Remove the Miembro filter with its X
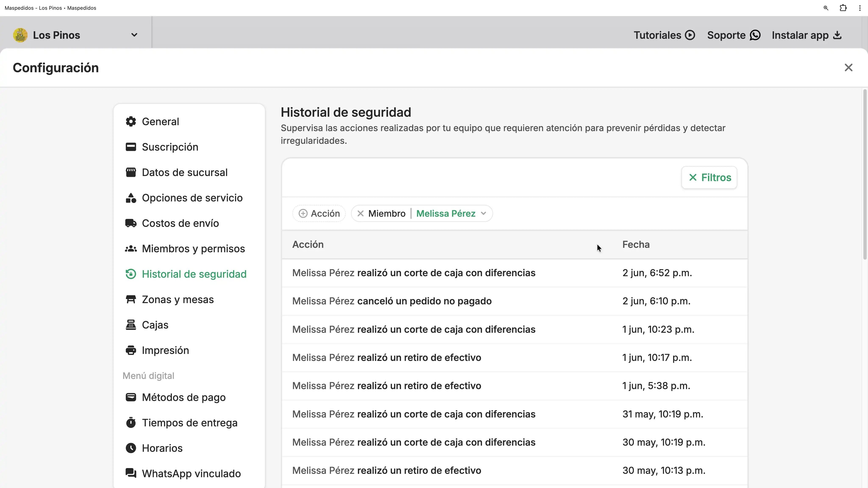This screenshot has height=488, width=868. click(x=360, y=213)
